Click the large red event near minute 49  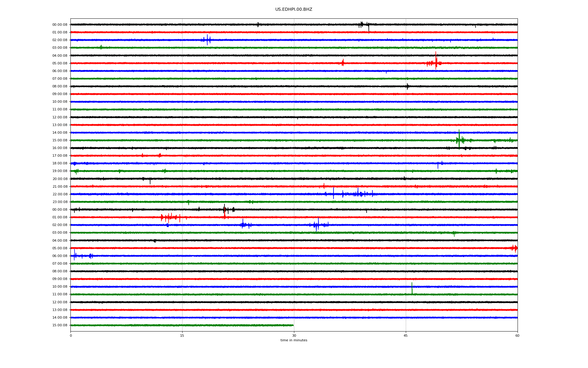[436, 62]
